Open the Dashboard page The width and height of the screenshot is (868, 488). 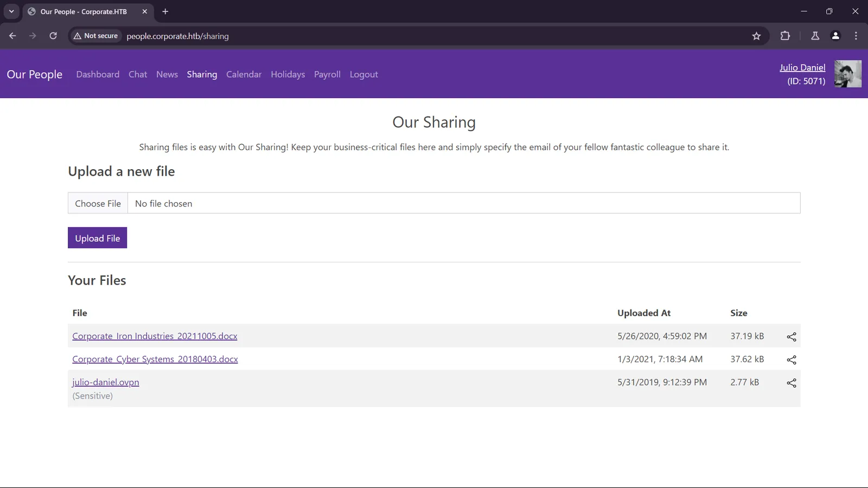coord(98,74)
